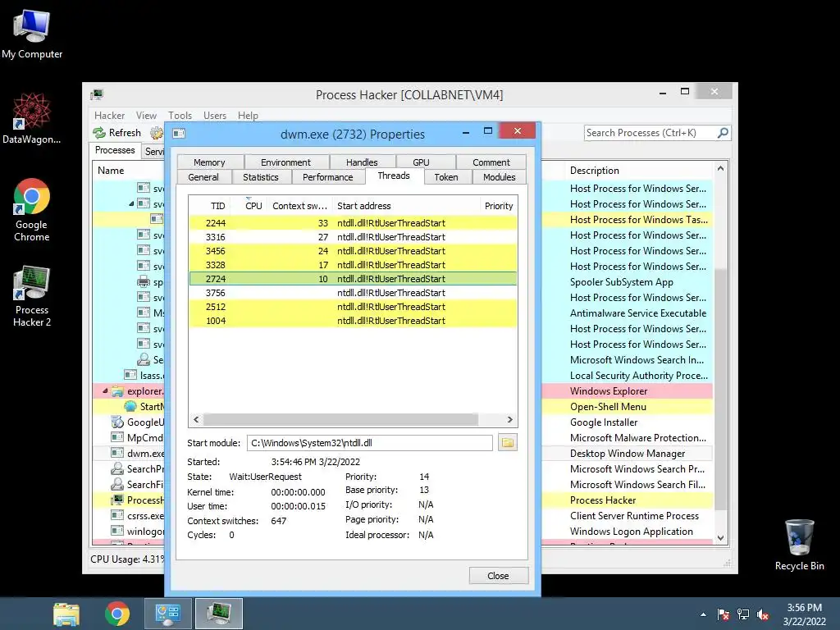Click the options gear icon beside Refresh
Screen dimensions: 840x630
click(157, 132)
